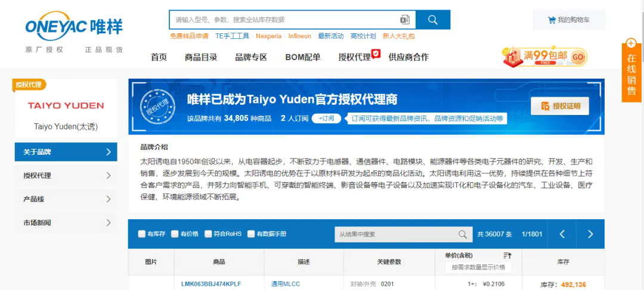Image resolution: width=644 pixels, height=290 pixels.
Task: Expand the 产品线 sidebar item
Action: [66, 199]
